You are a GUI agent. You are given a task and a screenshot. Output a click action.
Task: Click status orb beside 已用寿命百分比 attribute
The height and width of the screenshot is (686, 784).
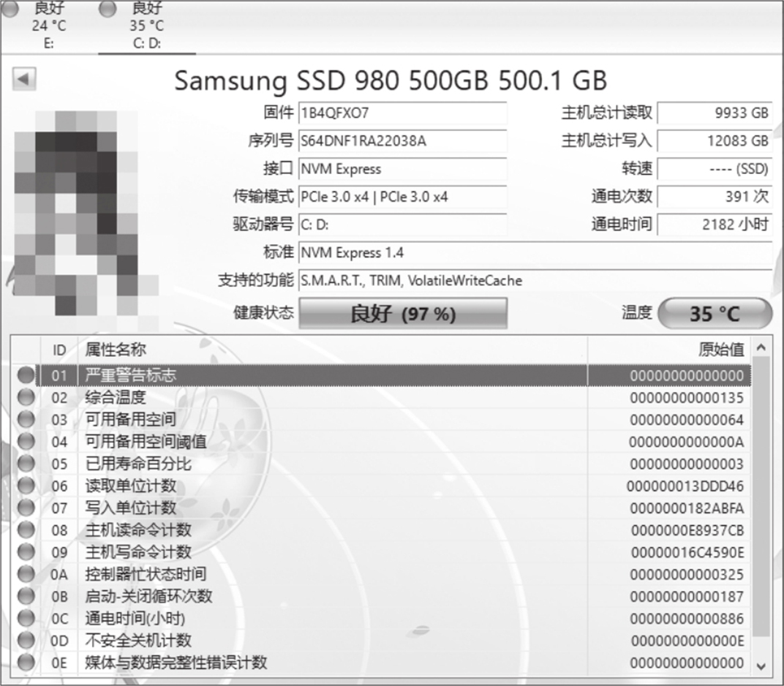pyautogui.click(x=26, y=464)
